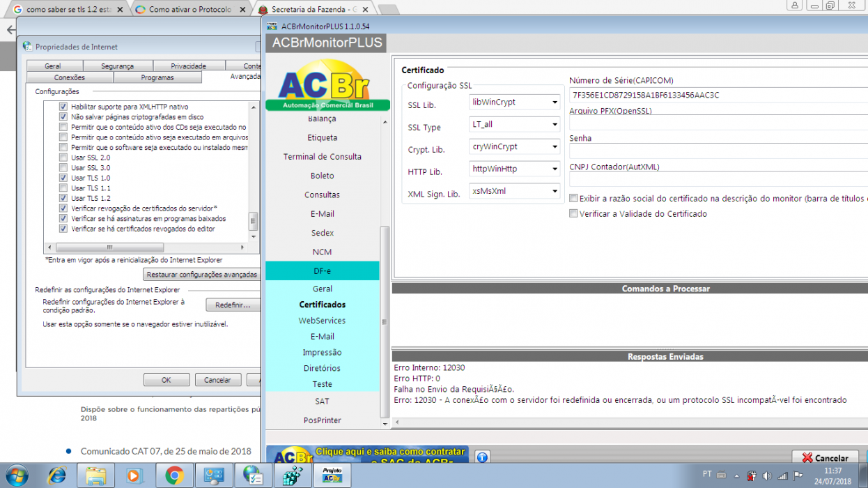Toggle the Usar TLS 1.2 checkbox
Screen dimensions: 868x488
point(63,198)
